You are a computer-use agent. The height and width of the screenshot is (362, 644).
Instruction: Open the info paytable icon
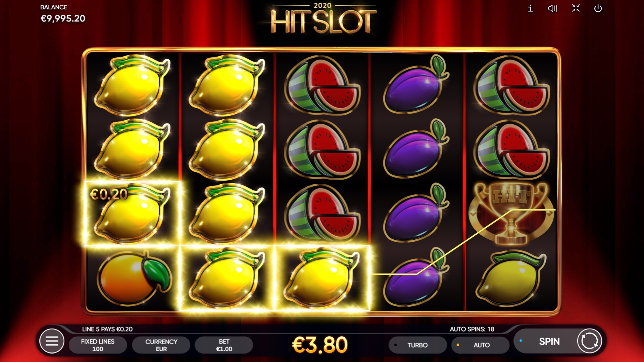point(530,8)
